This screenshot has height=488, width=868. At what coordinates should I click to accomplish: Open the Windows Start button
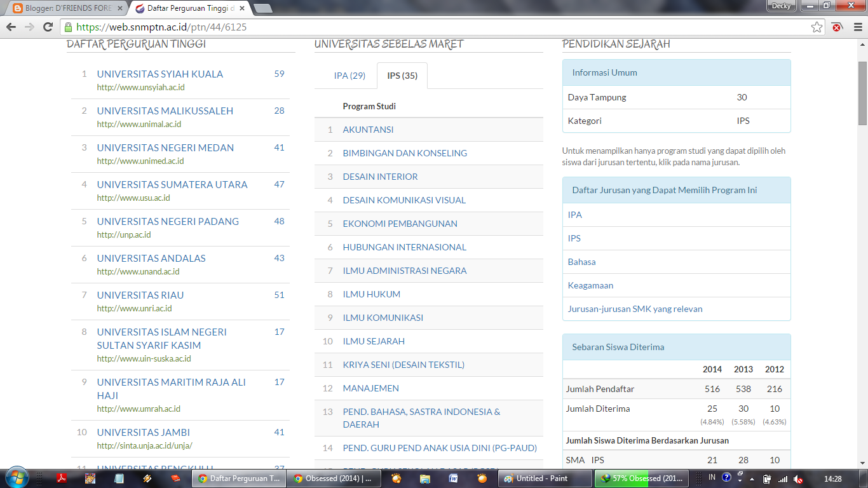[16, 477]
